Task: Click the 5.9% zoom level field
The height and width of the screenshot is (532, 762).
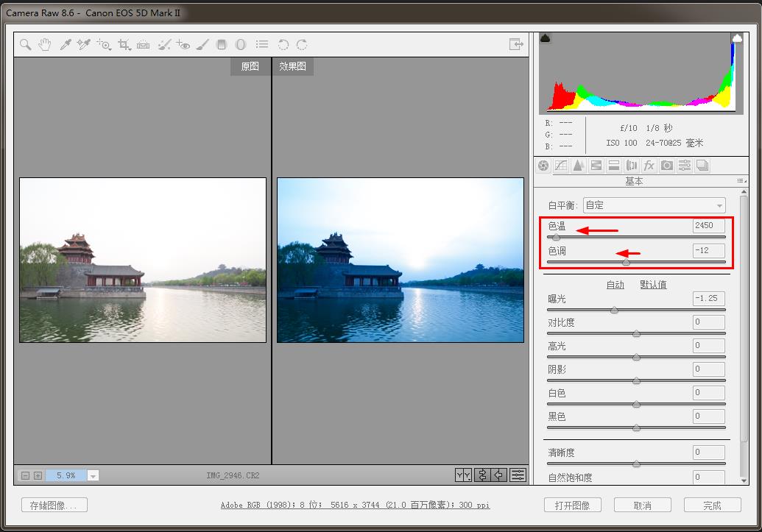Action: 66,475
